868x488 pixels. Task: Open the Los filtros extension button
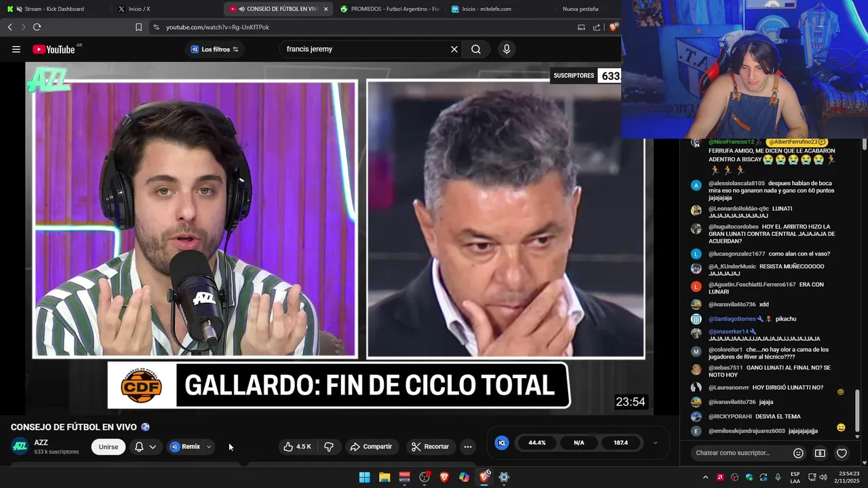214,49
